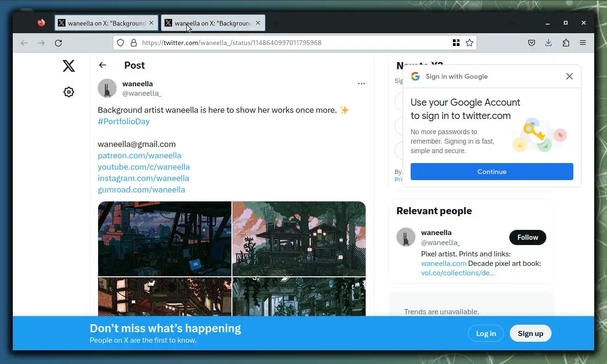Viewport: 607px width, 364px height.
Task: Click waneella avatar in Relevant people
Action: [x=406, y=237]
